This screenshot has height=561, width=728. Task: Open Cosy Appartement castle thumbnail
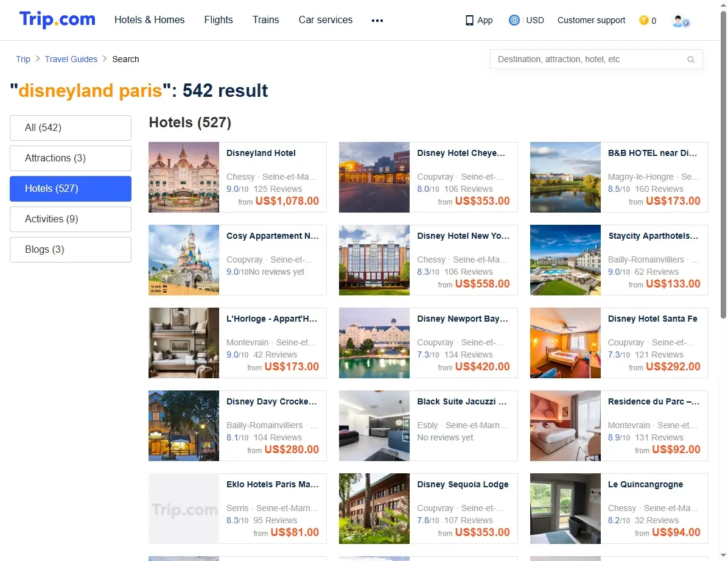184,260
